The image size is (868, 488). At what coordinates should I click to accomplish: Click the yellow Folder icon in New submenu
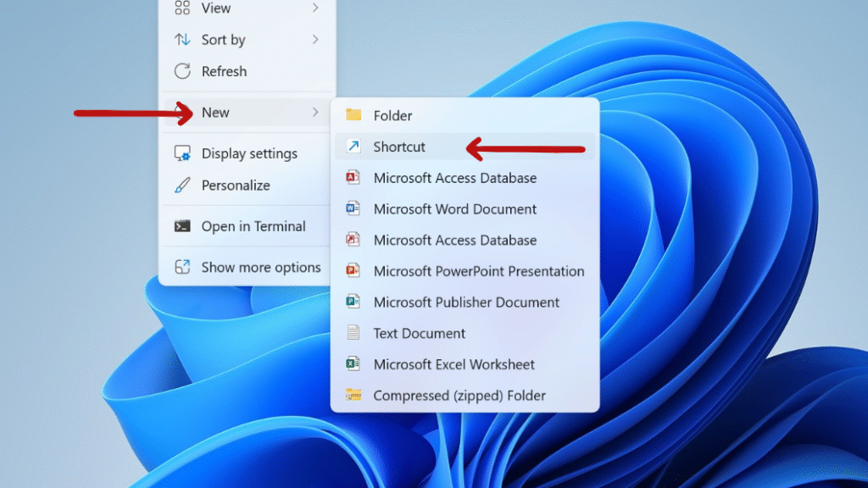(x=353, y=115)
